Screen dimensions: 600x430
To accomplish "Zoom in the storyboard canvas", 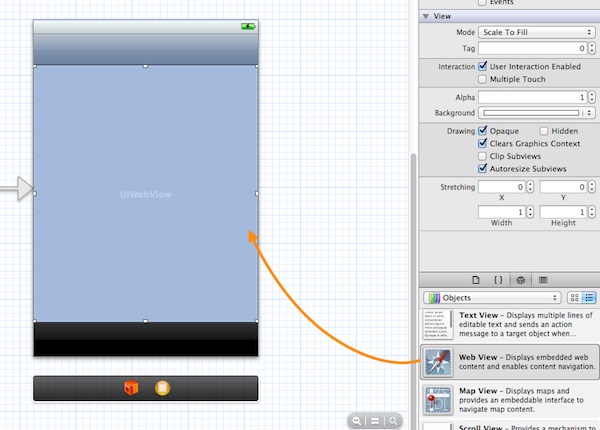I will point(394,421).
